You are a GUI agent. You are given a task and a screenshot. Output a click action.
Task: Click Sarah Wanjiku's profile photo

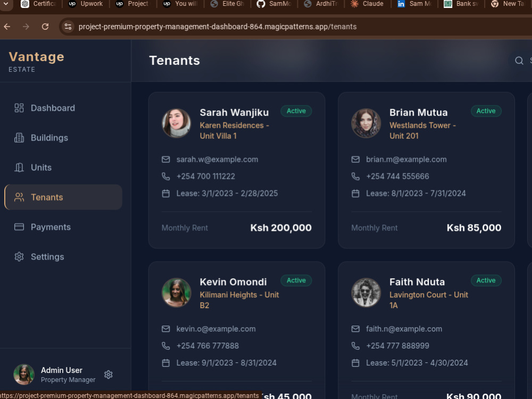click(x=176, y=123)
